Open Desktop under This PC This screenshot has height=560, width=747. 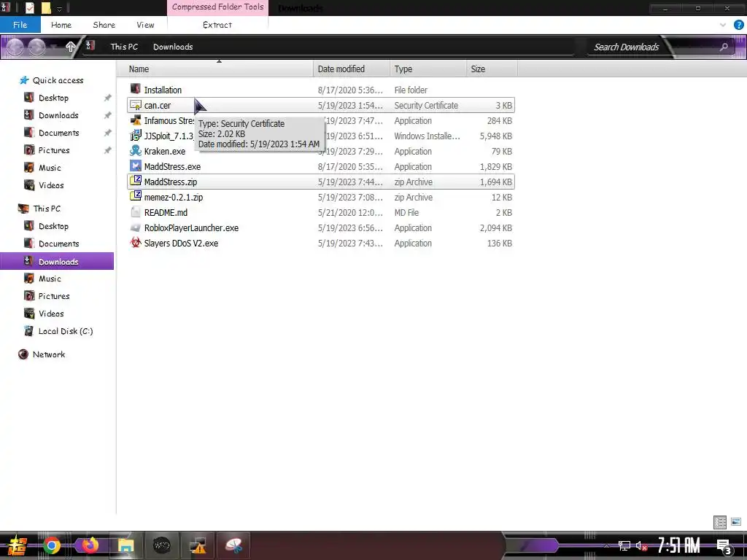[x=53, y=226]
